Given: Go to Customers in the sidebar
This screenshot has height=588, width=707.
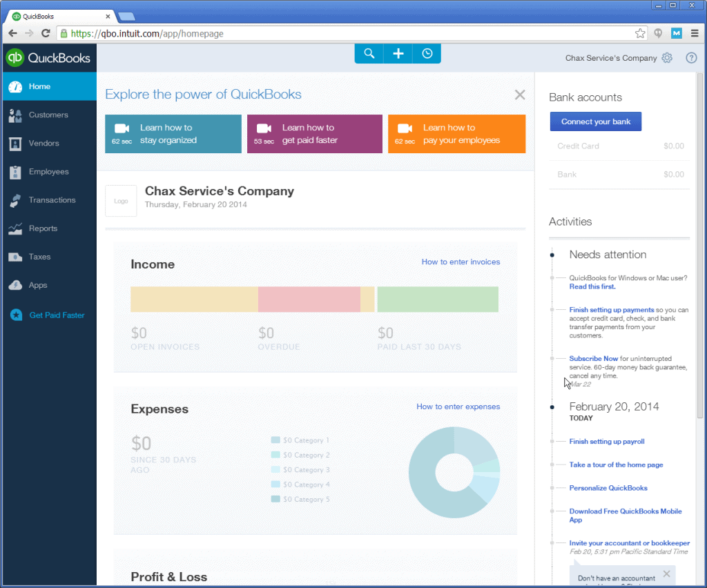Looking at the screenshot, I should [x=49, y=115].
